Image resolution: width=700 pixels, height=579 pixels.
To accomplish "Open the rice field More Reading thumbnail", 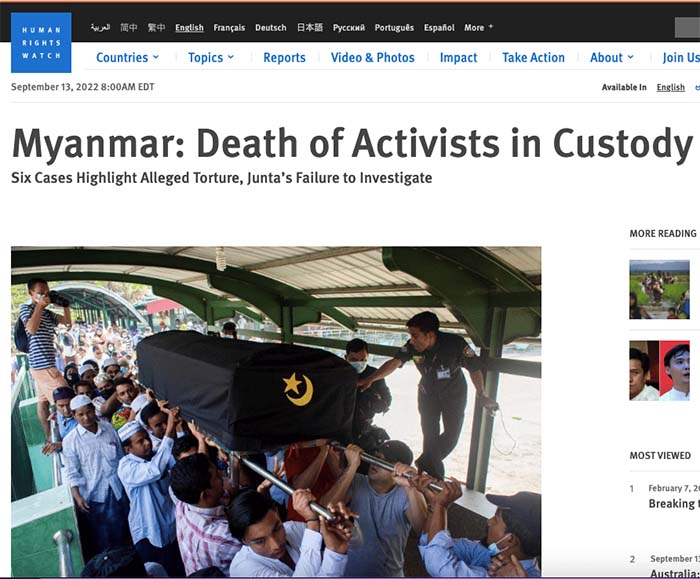I will click(659, 289).
